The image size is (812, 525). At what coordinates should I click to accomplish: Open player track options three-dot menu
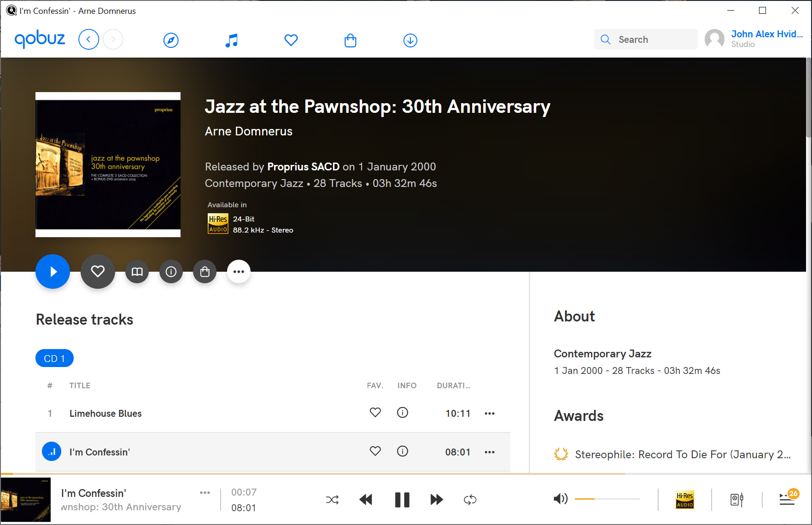tap(205, 493)
